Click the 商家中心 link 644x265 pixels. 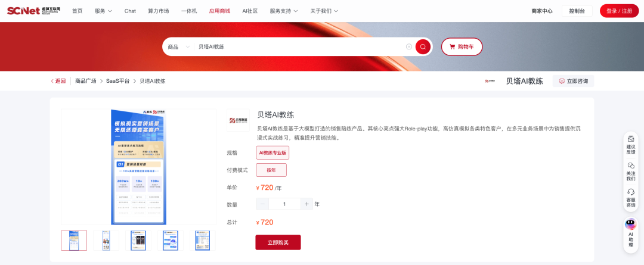541,11
